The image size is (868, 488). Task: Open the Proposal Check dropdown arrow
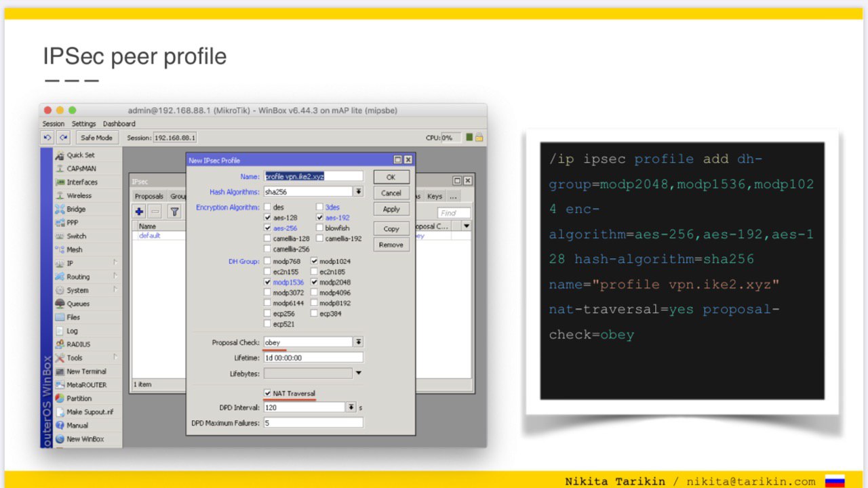tap(359, 342)
